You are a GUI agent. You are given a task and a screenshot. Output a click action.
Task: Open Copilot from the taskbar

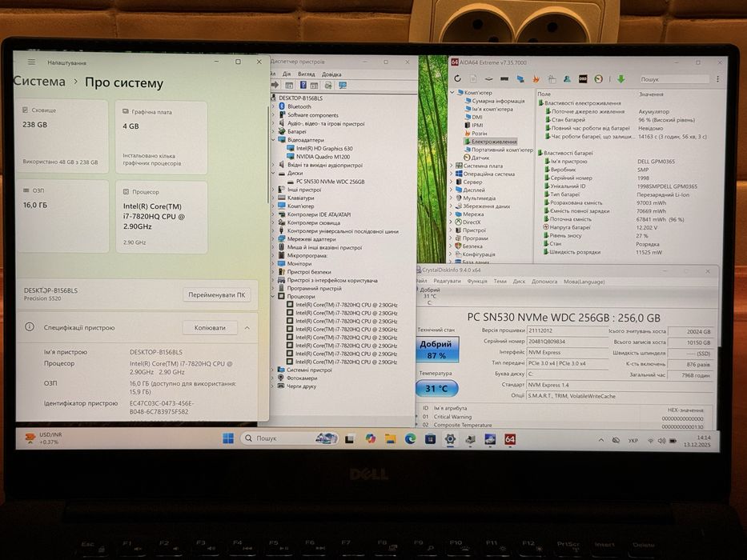pos(371,438)
